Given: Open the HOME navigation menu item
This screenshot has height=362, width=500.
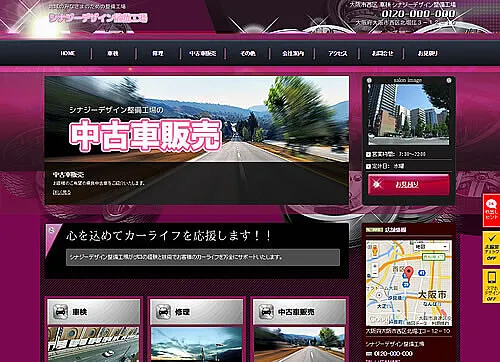Looking at the screenshot, I should [x=68, y=53].
